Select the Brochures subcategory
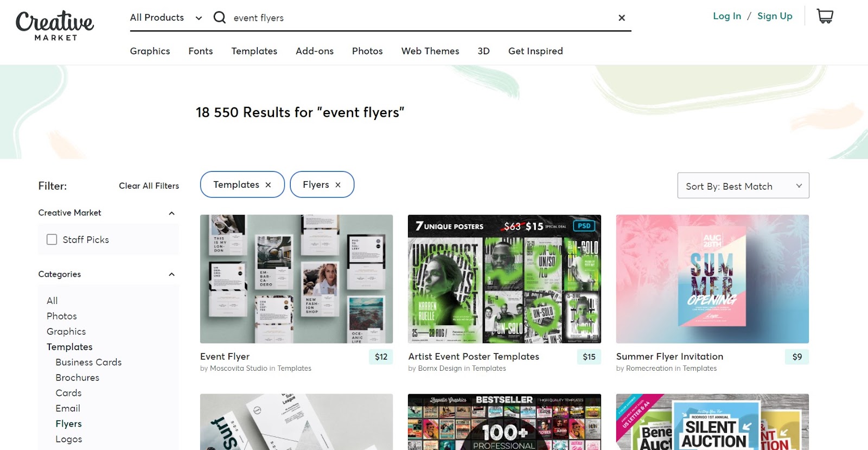The width and height of the screenshot is (868, 450). click(x=78, y=378)
